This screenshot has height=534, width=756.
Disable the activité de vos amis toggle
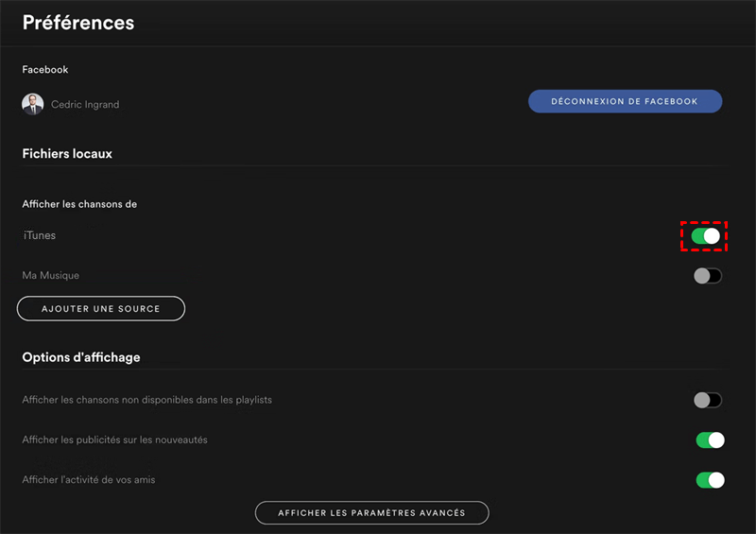(710, 480)
